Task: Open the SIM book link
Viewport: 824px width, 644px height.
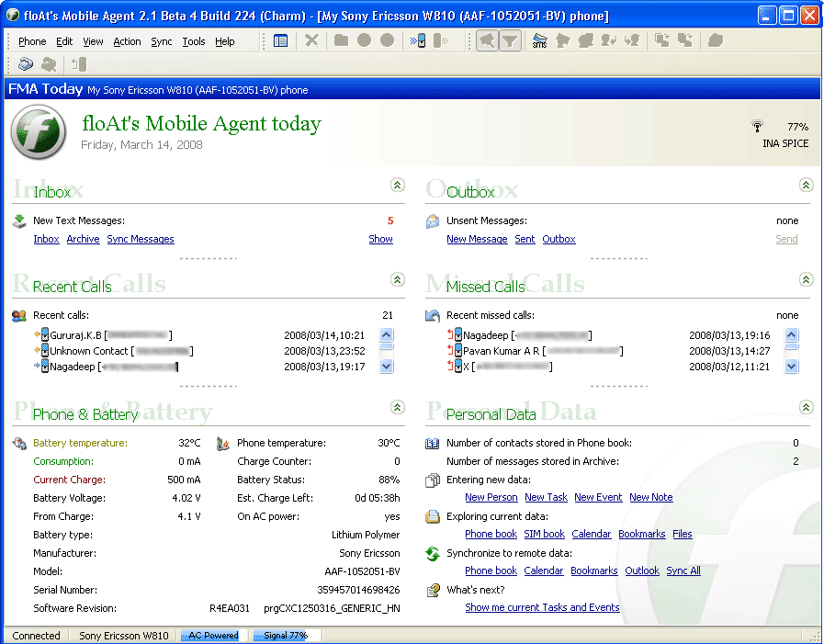Action: (x=544, y=534)
